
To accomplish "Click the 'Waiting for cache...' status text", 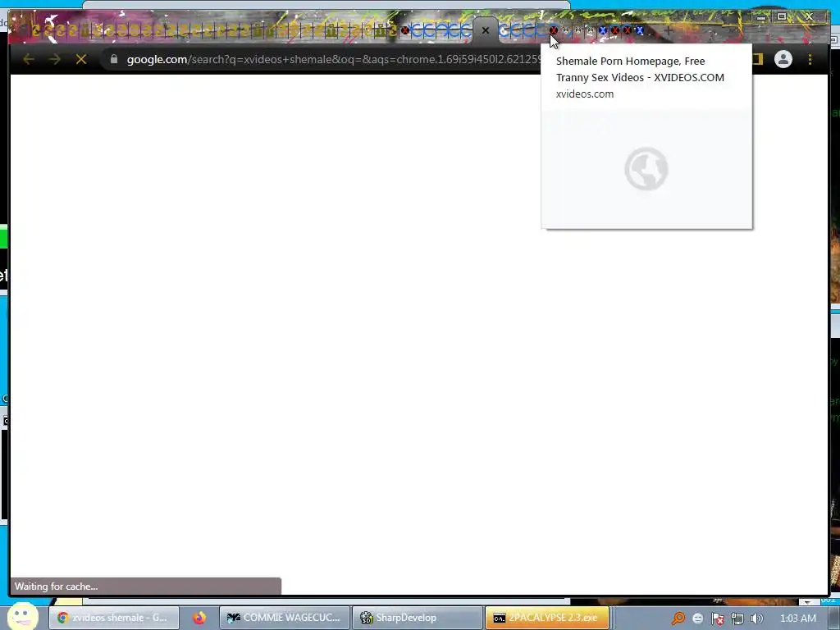I will [x=57, y=586].
